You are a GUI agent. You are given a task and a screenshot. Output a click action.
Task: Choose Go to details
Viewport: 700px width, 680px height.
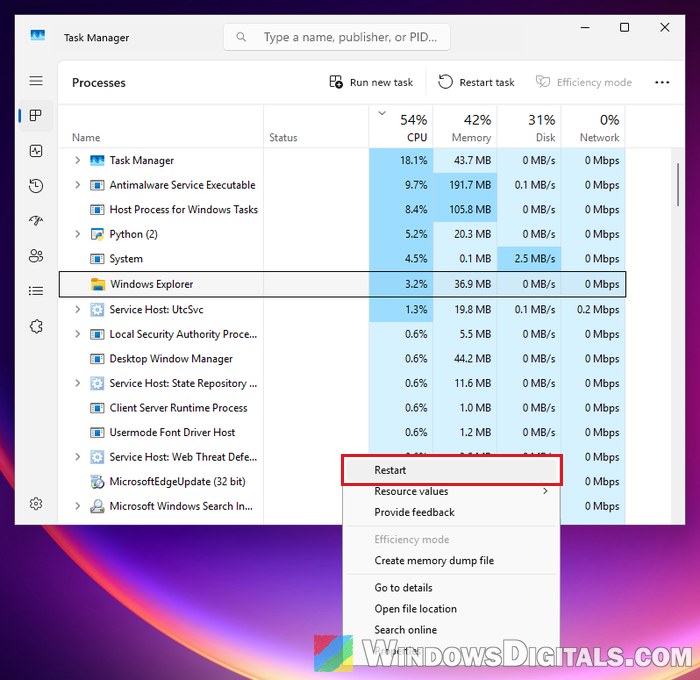(x=451, y=588)
